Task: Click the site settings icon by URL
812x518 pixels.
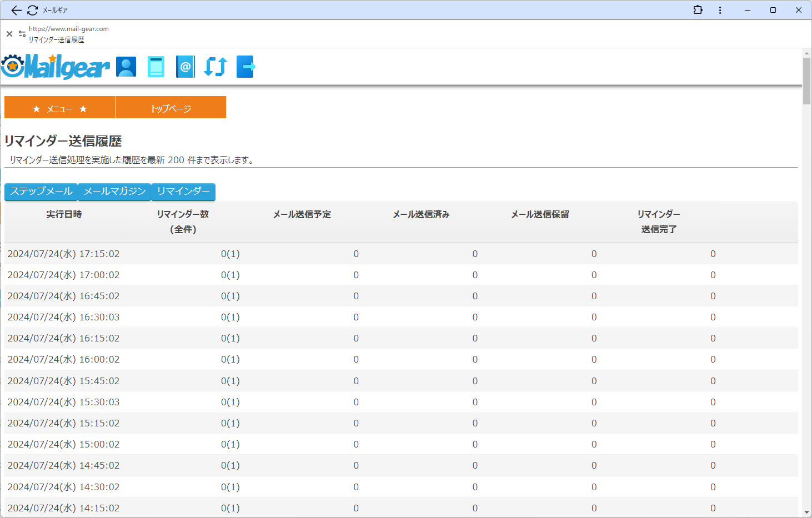Action: [22, 34]
